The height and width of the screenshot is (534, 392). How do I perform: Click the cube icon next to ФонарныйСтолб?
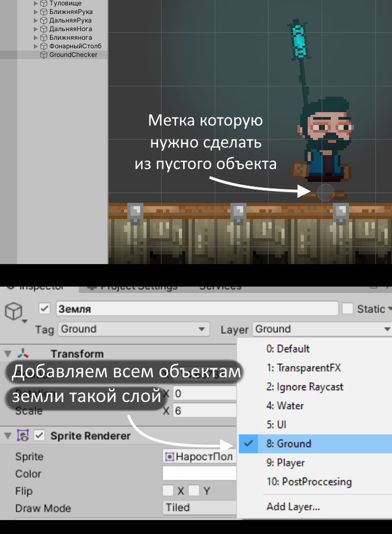pyautogui.click(x=44, y=46)
